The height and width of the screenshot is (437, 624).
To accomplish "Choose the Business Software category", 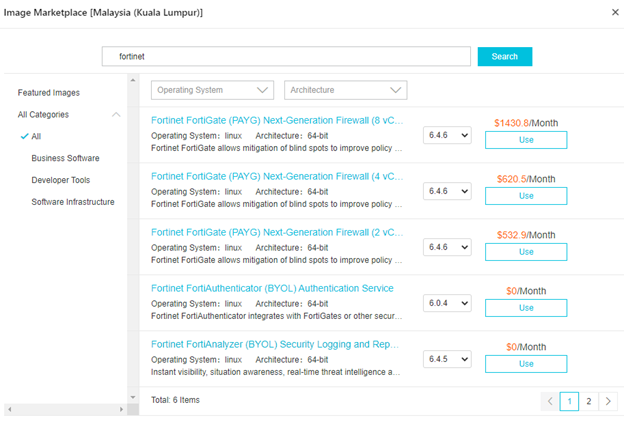I will tap(65, 158).
